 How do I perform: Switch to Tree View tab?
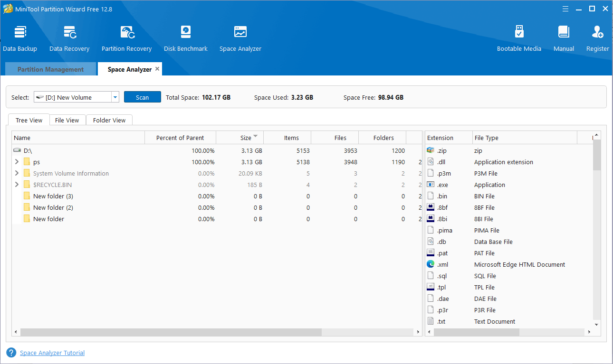pos(29,120)
